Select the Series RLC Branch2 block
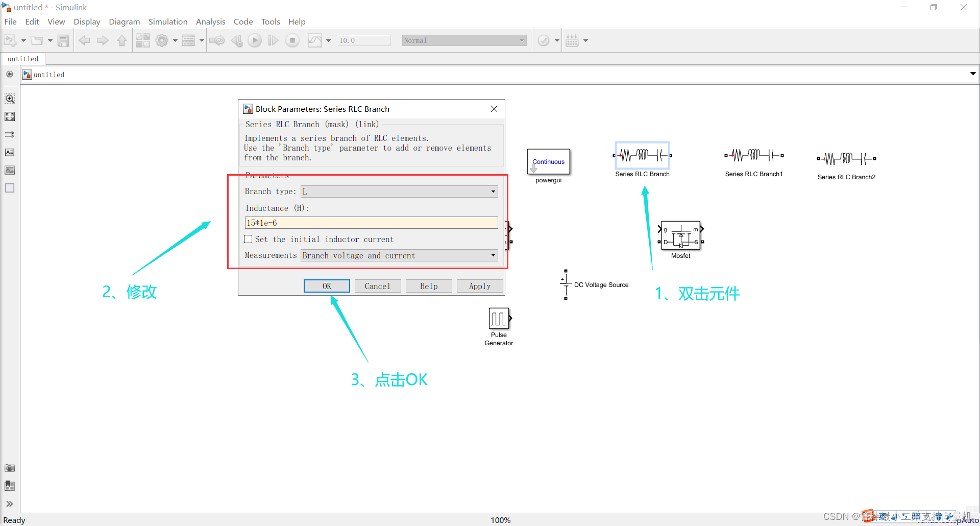980x526 pixels. 846,159
